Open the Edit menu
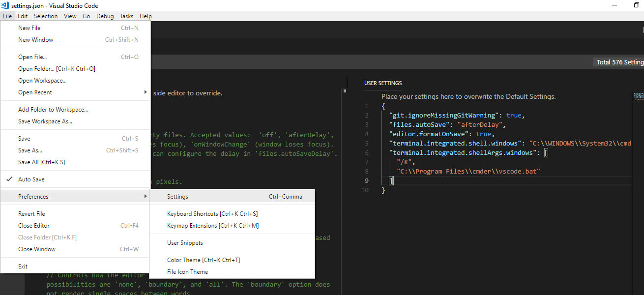This screenshot has height=295, width=644. coord(23,16)
